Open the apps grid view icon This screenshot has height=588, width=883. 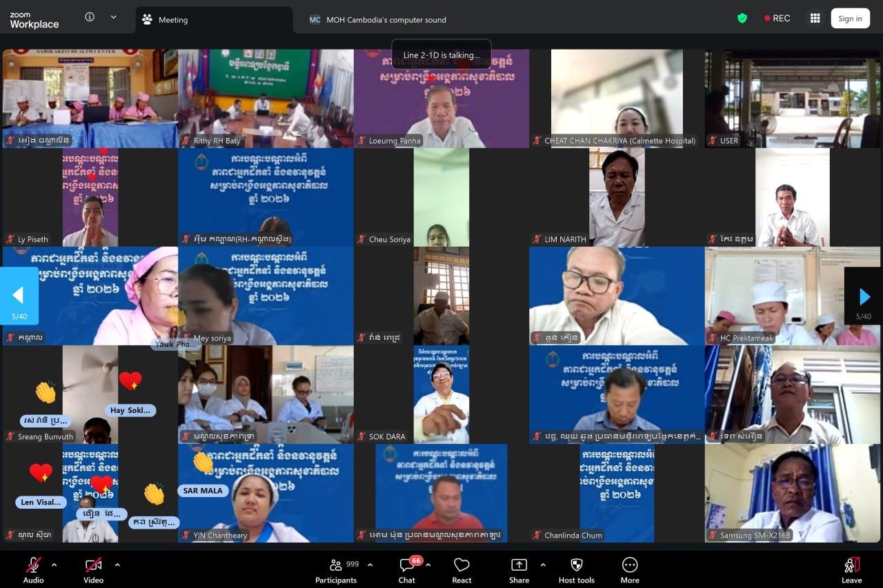[815, 19]
